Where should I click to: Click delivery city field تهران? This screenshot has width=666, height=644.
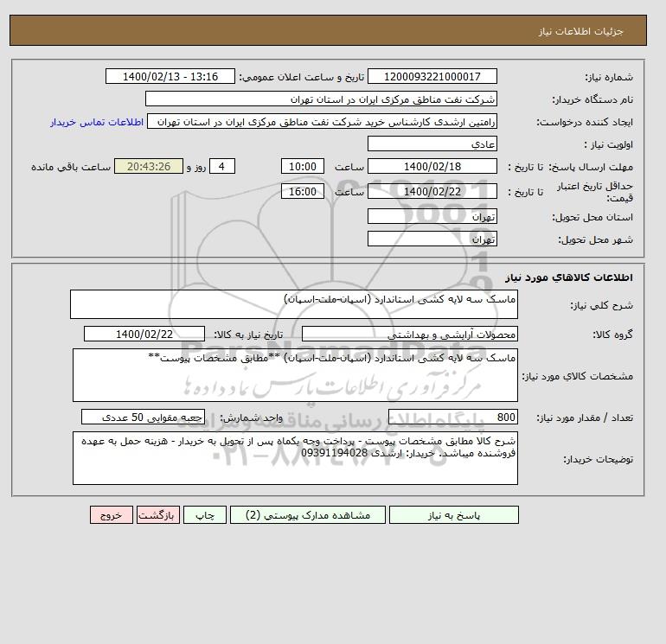click(x=432, y=239)
